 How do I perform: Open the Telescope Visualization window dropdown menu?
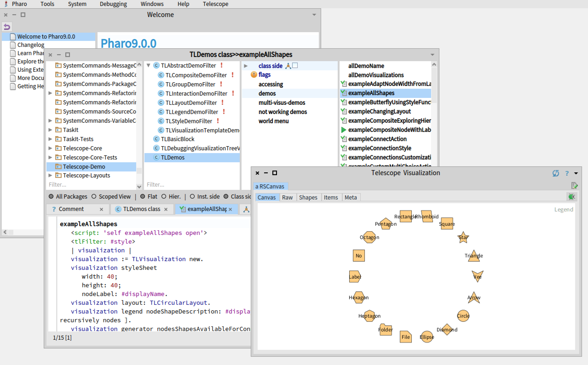[x=576, y=173]
